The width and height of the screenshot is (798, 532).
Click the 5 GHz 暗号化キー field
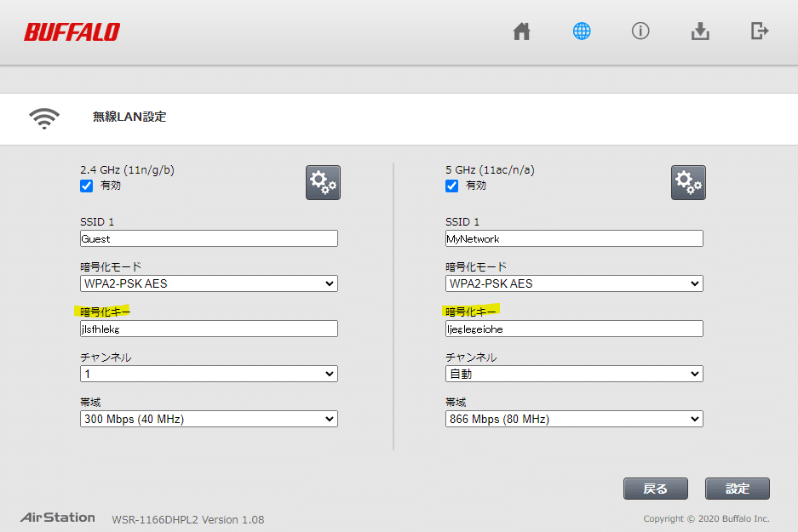574,329
